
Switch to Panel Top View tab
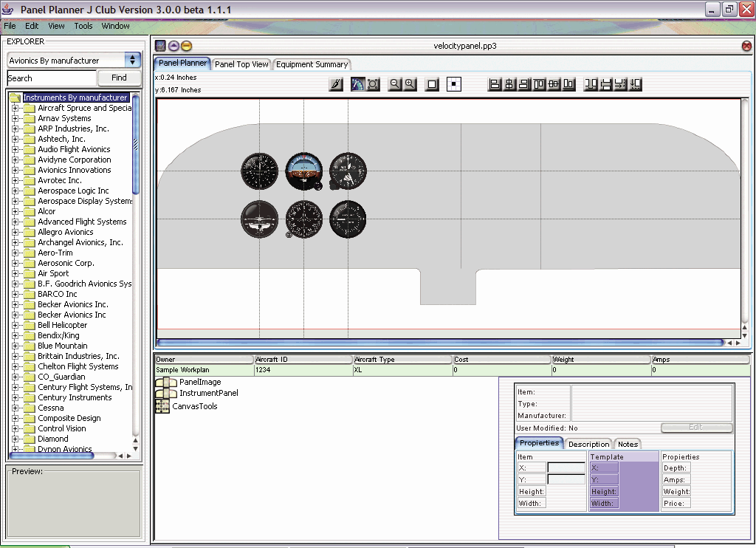(241, 64)
